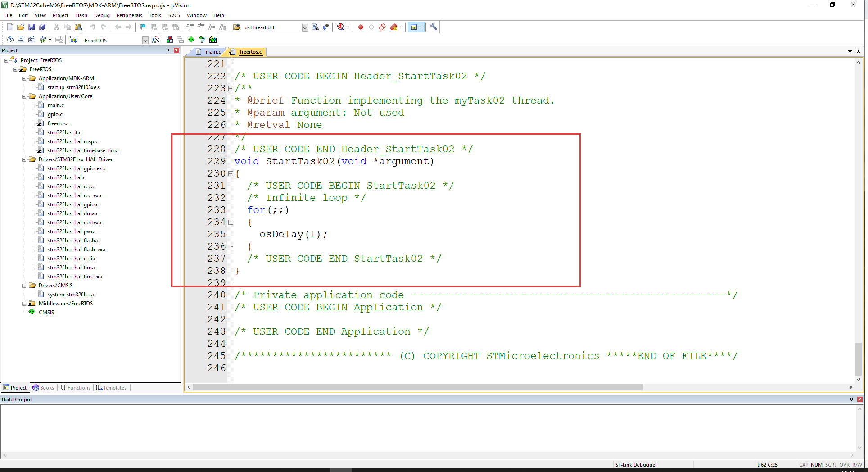Open the Flash menu

tap(81, 15)
